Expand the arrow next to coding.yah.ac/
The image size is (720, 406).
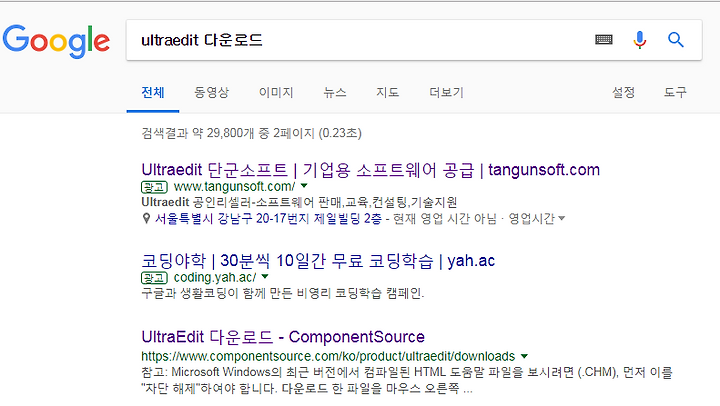click(265, 277)
